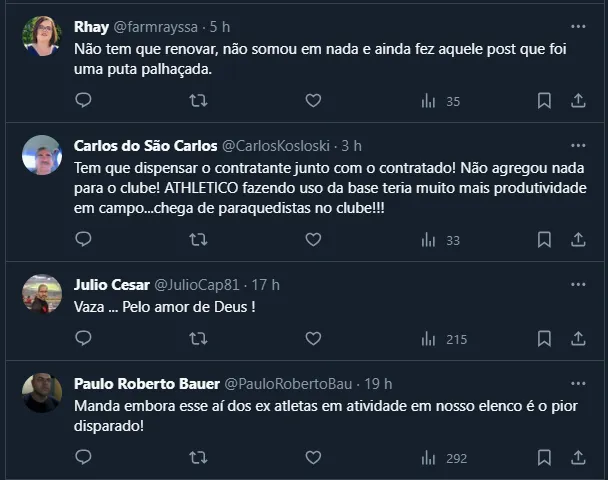Viewport: 608px width, 480px height.
Task: Open more options on Julio Cesar's tweet
Action: click(x=578, y=283)
